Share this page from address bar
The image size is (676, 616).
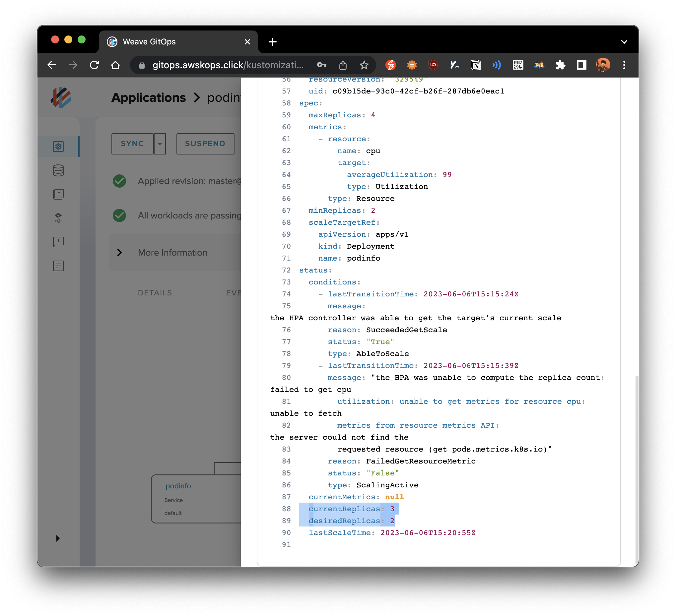[x=343, y=65]
